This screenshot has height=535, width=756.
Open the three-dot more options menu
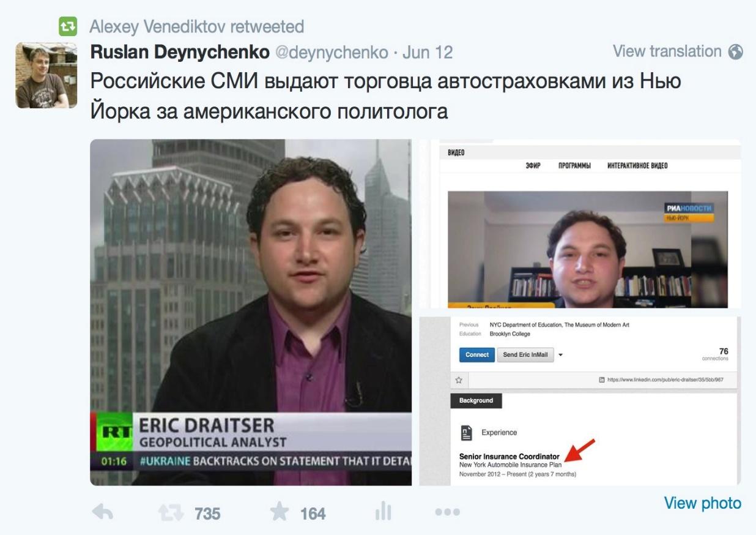pyautogui.click(x=448, y=512)
